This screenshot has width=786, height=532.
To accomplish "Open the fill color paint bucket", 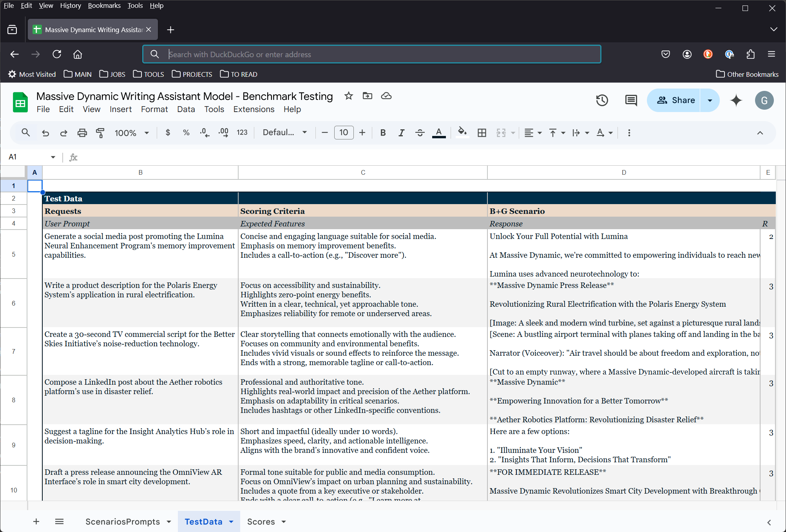I will 462,133.
